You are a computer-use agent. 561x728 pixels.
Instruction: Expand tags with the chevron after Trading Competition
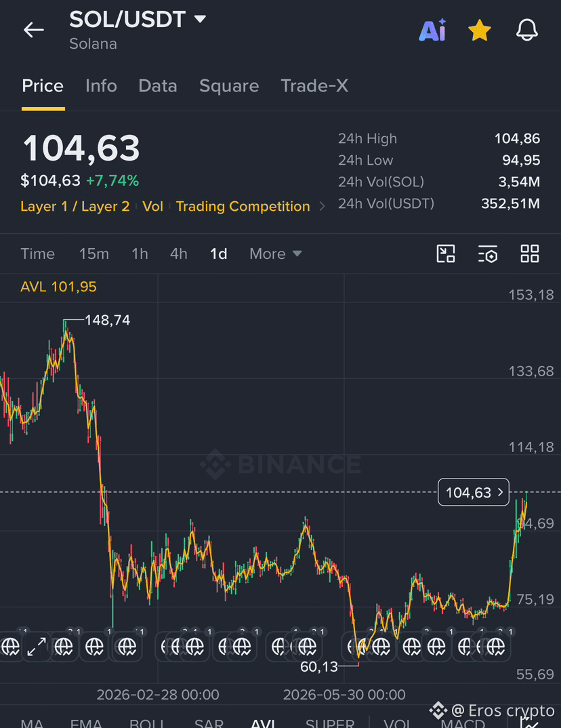(x=322, y=206)
